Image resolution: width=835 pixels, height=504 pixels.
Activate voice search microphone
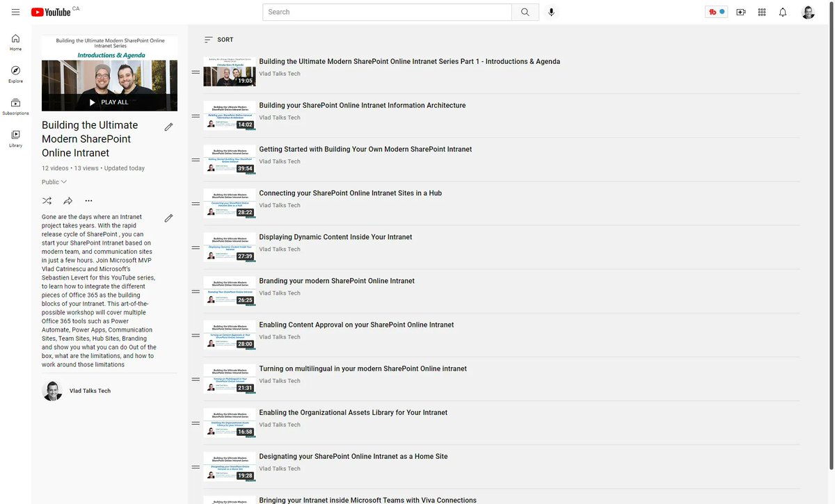tap(551, 12)
